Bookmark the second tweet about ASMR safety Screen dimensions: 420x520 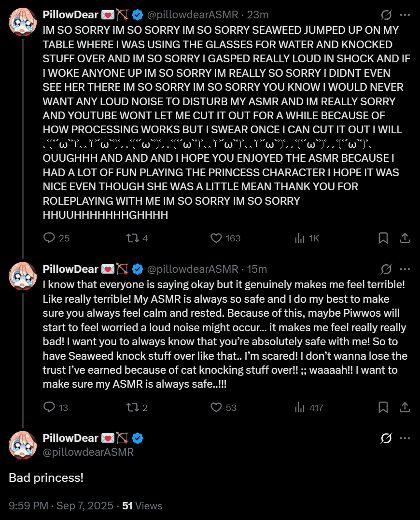tap(383, 408)
